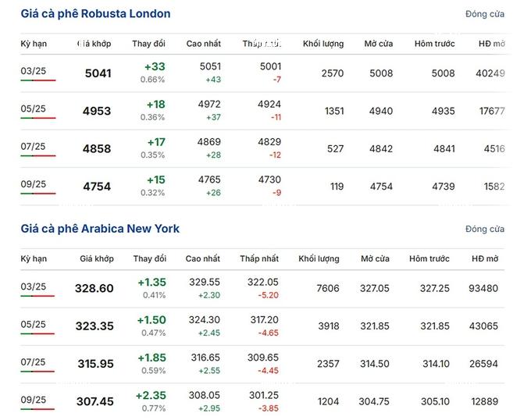Screen dimensions: 531x420
Task: Click Robusta opening price 4842
Action: tap(381, 148)
